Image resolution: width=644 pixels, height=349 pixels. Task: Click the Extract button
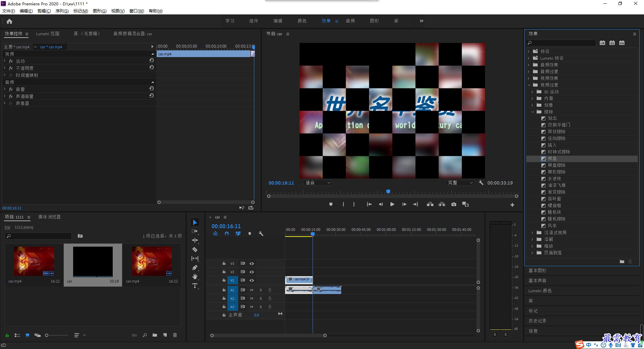click(x=442, y=204)
